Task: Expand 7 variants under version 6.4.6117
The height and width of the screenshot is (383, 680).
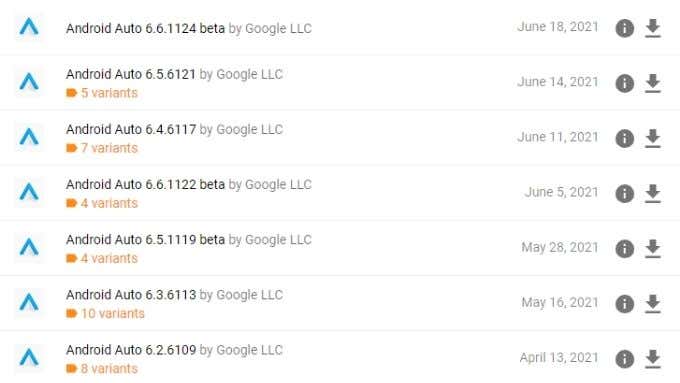Action: pos(102,148)
